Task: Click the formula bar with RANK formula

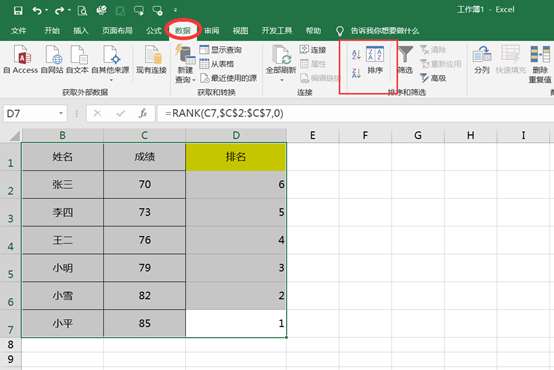Action: [x=355, y=113]
